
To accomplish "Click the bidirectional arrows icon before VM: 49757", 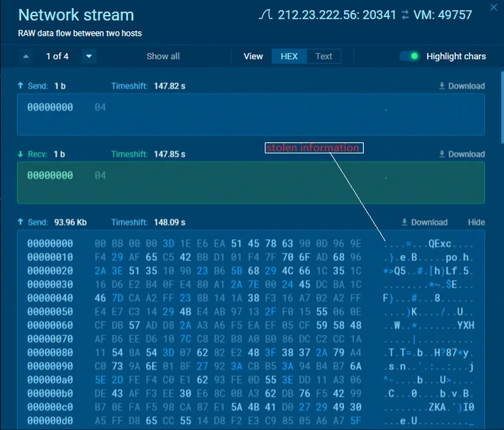I will tap(405, 15).
